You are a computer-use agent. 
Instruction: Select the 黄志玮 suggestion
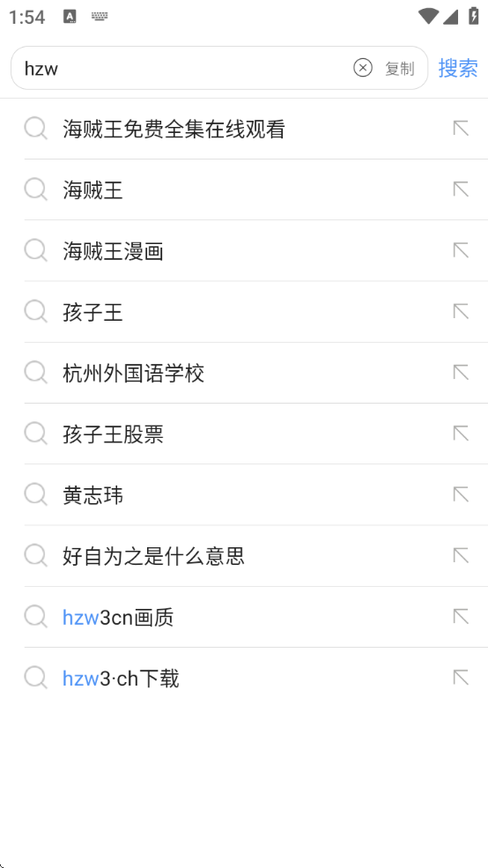tap(244, 495)
